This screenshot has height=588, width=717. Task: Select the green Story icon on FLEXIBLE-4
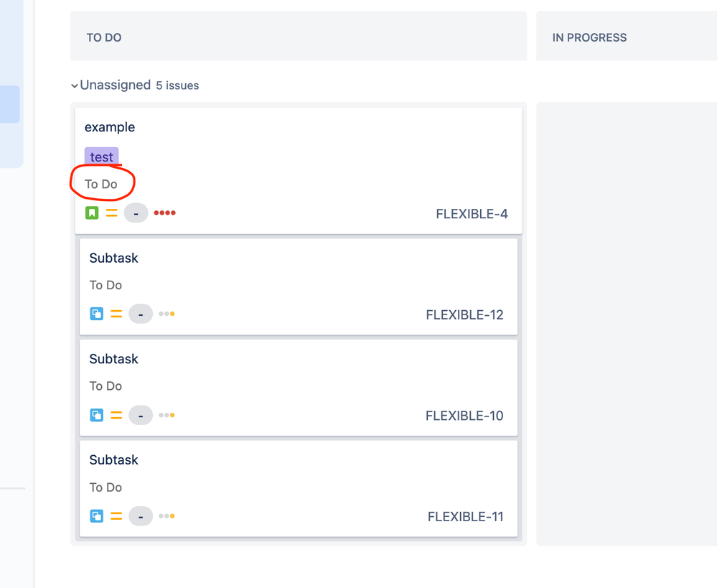coord(91,213)
